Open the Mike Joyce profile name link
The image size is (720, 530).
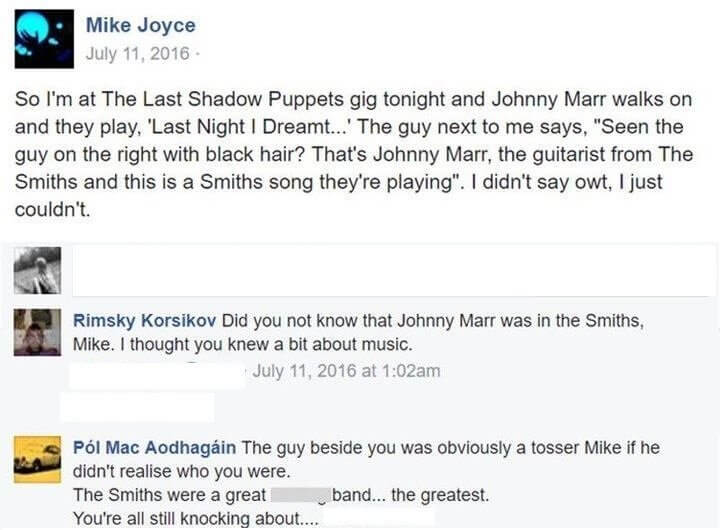[x=140, y=25]
